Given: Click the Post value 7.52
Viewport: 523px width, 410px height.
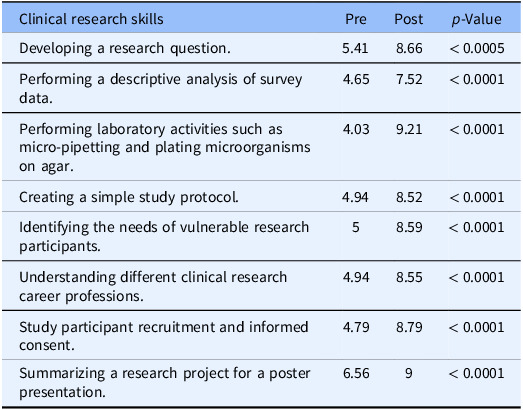Looking at the screenshot, I should [x=409, y=79].
